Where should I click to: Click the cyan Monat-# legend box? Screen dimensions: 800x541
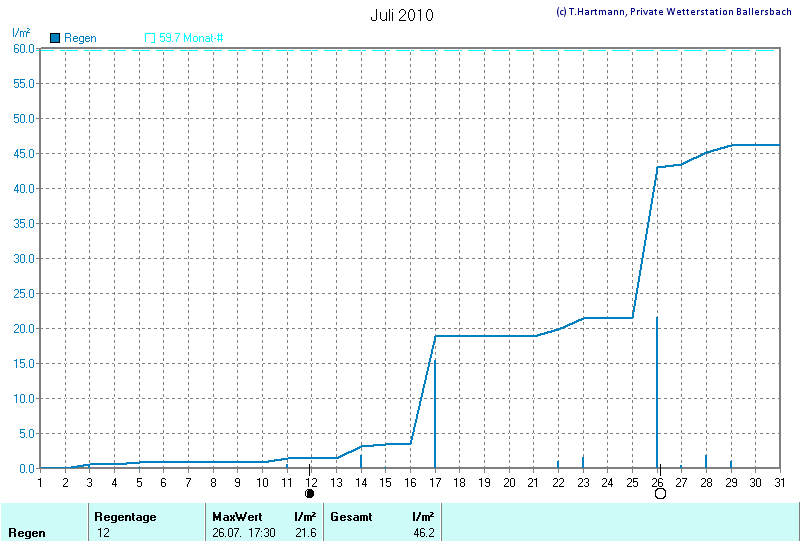(150, 38)
